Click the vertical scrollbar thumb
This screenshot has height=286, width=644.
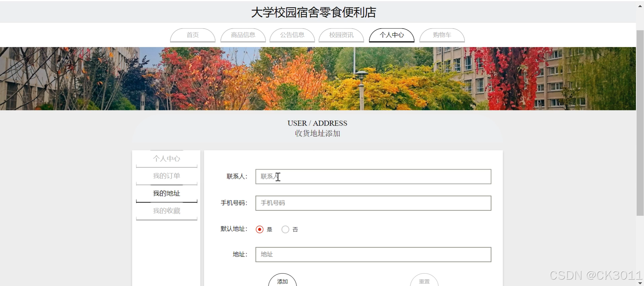point(640,123)
